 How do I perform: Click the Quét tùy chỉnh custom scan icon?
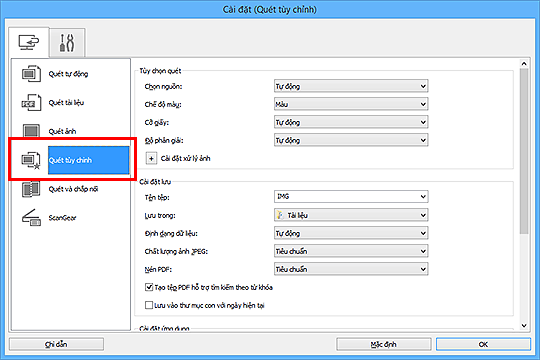coord(31,160)
